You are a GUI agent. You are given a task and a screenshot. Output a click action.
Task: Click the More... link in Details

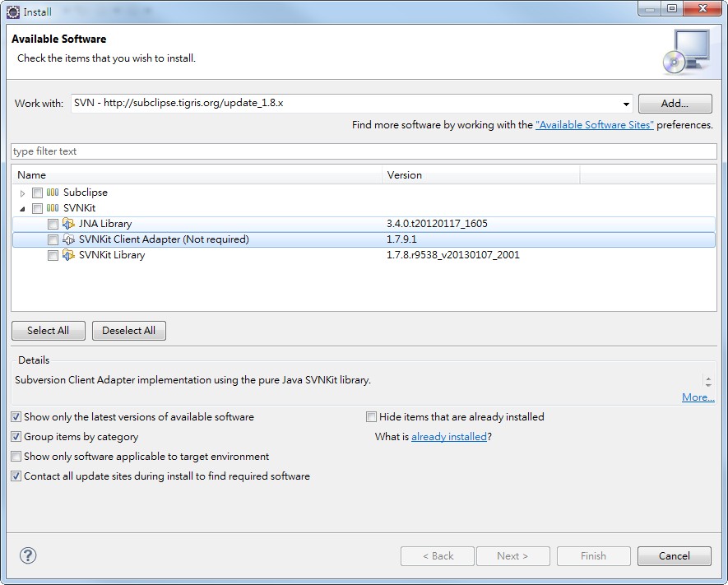click(x=697, y=397)
